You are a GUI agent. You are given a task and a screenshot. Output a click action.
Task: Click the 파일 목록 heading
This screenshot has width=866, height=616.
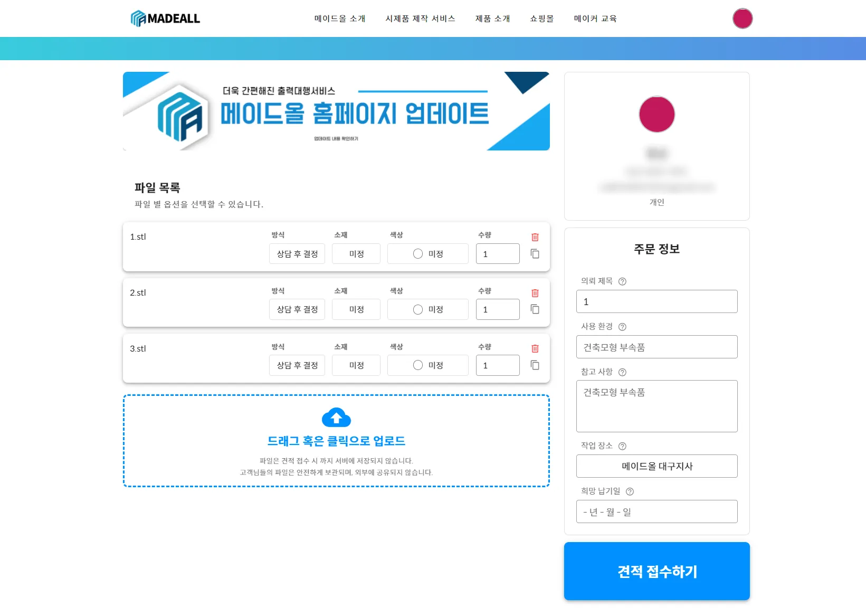pos(157,187)
